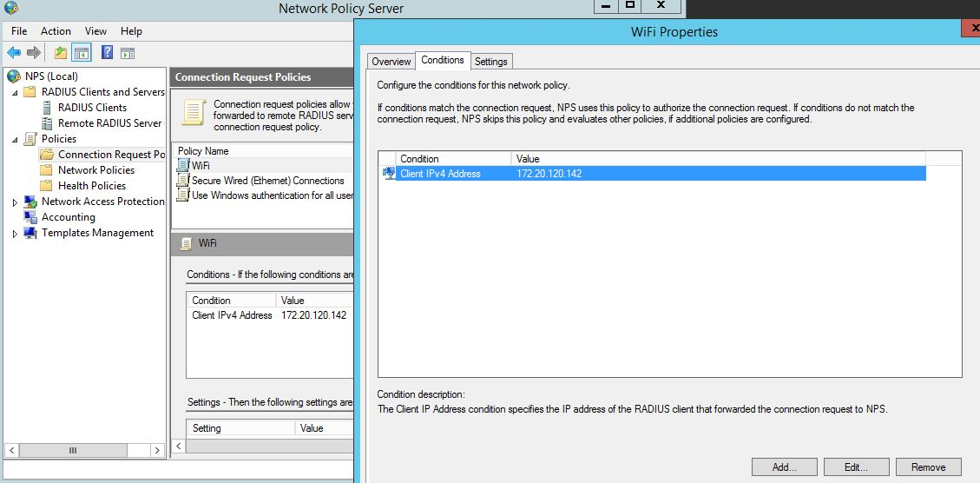Click the Add... button

tap(785, 466)
